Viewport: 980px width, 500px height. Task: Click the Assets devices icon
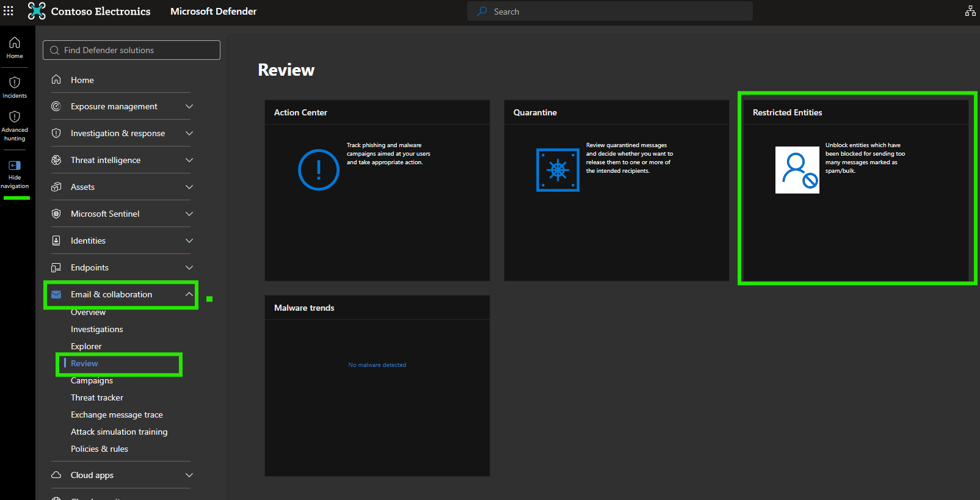(x=56, y=187)
